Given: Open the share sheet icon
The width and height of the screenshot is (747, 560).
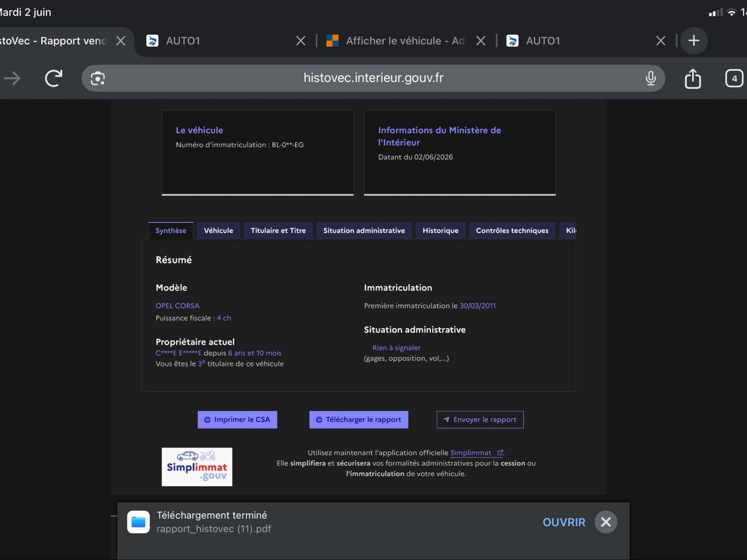Looking at the screenshot, I should point(693,78).
